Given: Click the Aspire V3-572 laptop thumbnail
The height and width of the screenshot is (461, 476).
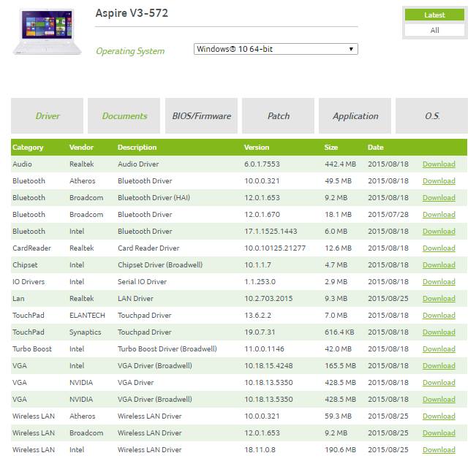Looking at the screenshot, I should [47, 32].
